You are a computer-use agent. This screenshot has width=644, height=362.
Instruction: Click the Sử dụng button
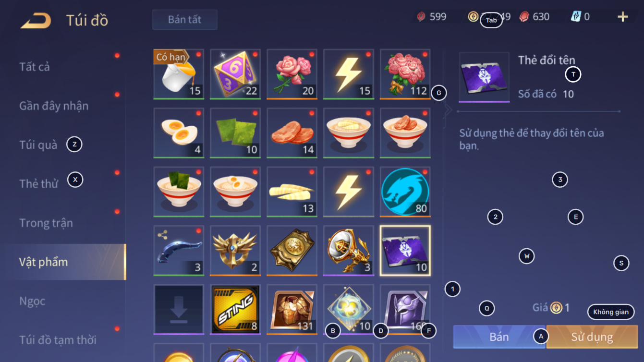click(x=592, y=337)
